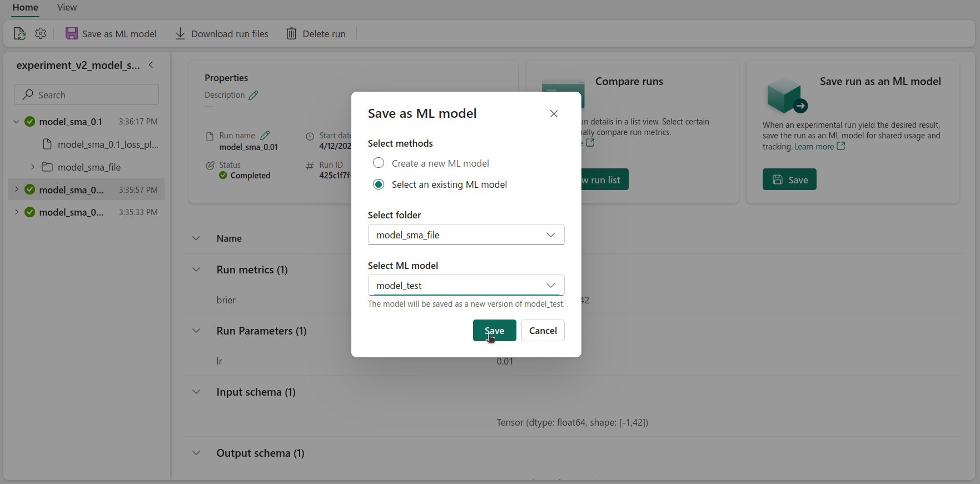Open the Select folder dropdown

(x=466, y=235)
